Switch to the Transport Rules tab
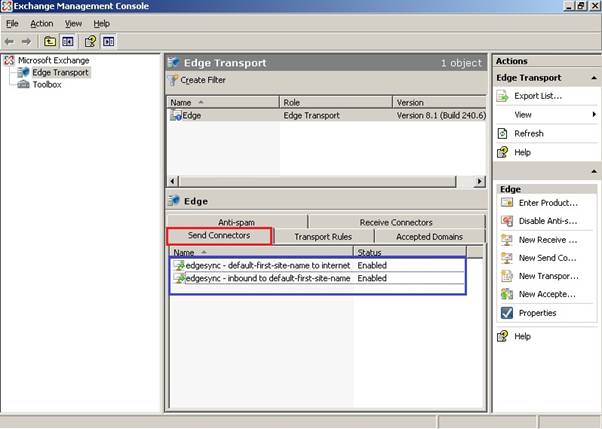This screenshot has width=602, height=429. click(323, 237)
